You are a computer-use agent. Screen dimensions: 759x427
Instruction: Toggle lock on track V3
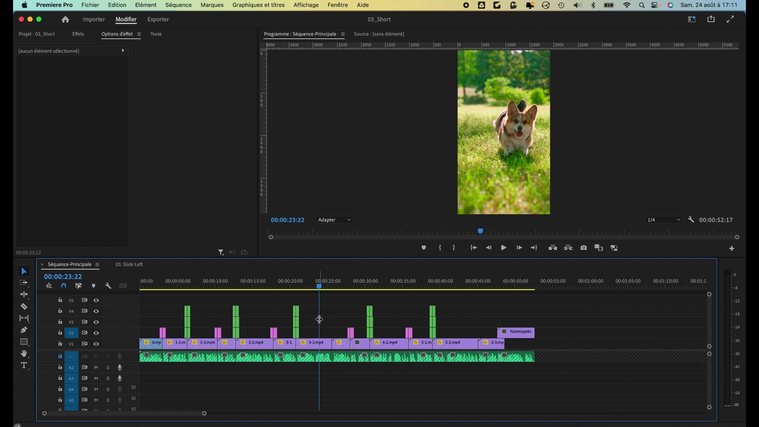60,322
